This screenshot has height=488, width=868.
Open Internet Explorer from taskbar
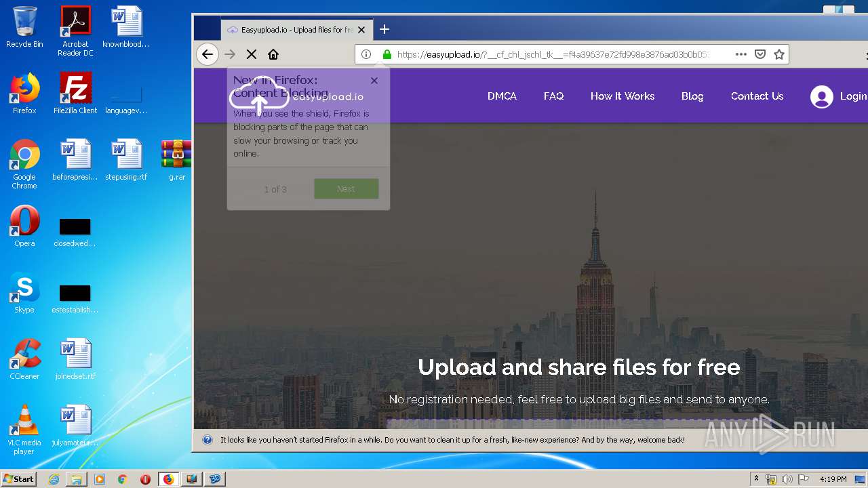(54, 479)
